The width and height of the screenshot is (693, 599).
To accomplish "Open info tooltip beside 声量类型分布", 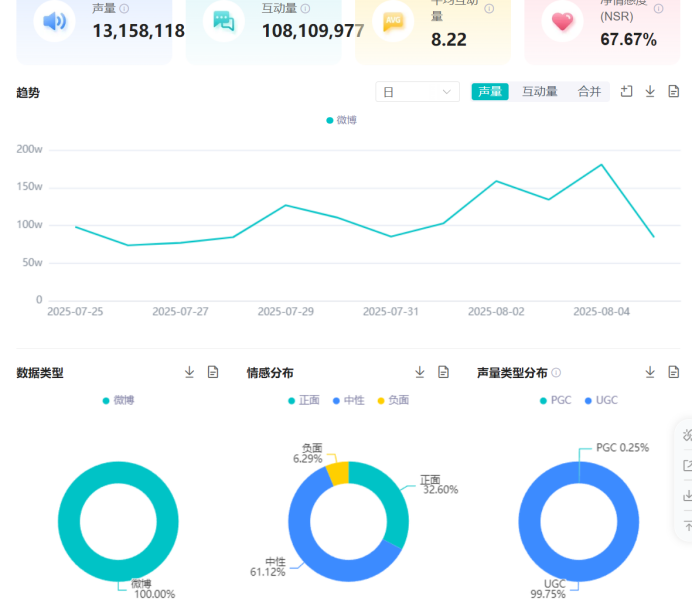I will point(556,373).
